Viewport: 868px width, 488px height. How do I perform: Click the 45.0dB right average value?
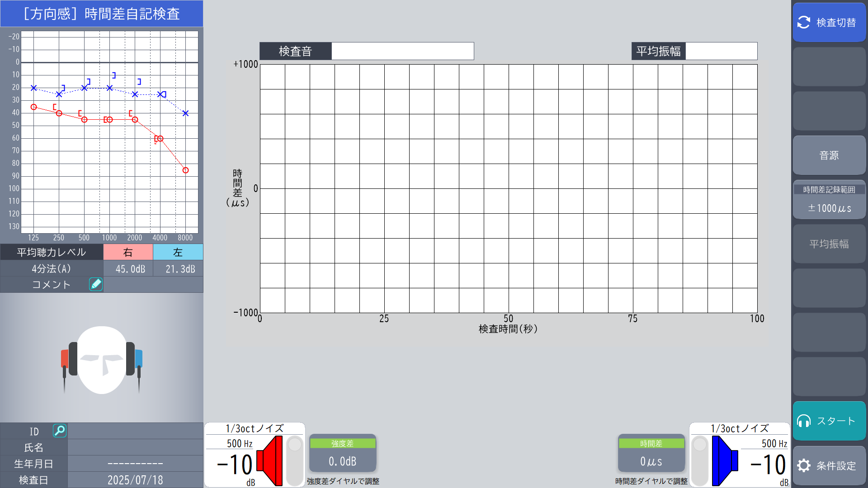128,269
